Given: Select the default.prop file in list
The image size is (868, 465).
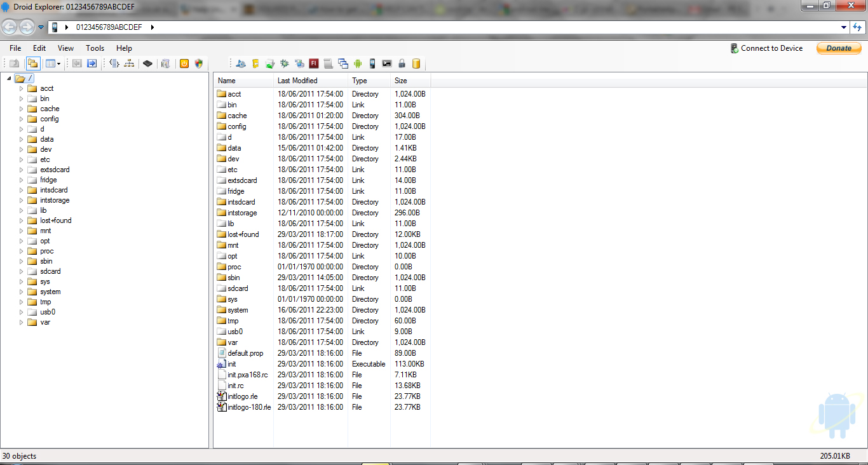Looking at the screenshot, I should pos(245,353).
